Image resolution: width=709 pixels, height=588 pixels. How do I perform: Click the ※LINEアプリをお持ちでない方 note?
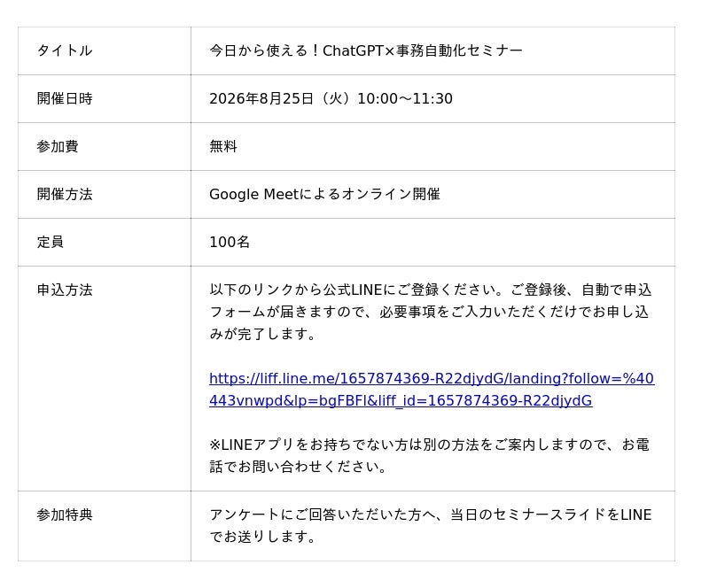coord(430,455)
